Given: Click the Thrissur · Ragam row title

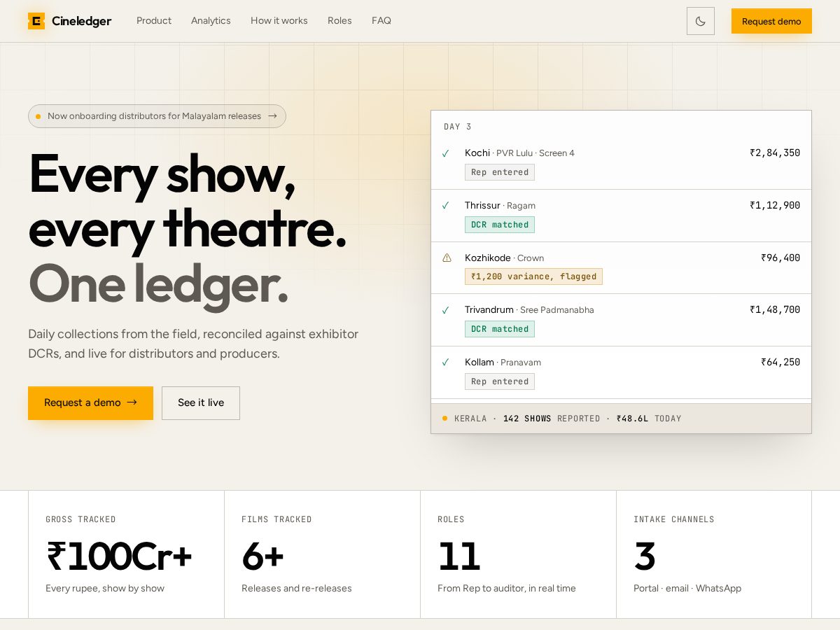Looking at the screenshot, I should (x=500, y=206).
